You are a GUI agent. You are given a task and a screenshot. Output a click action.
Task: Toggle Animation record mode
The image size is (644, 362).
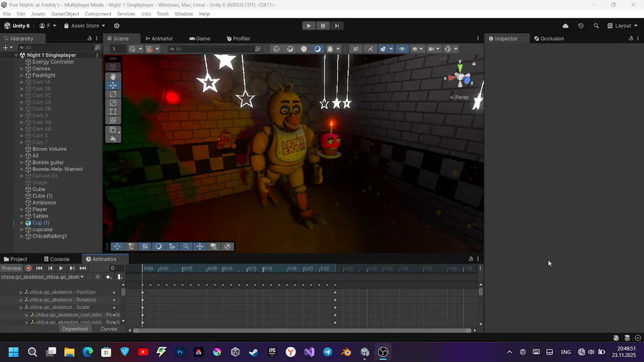29,268
